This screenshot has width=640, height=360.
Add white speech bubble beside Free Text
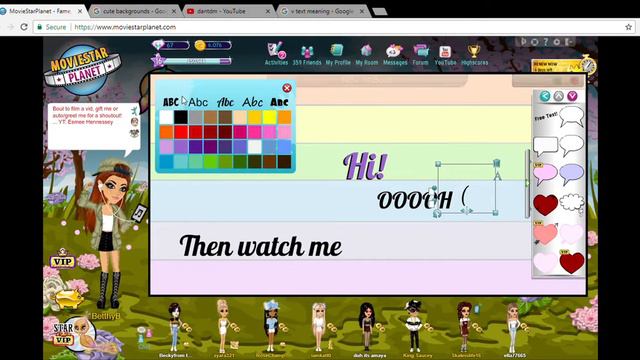click(x=571, y=117)
